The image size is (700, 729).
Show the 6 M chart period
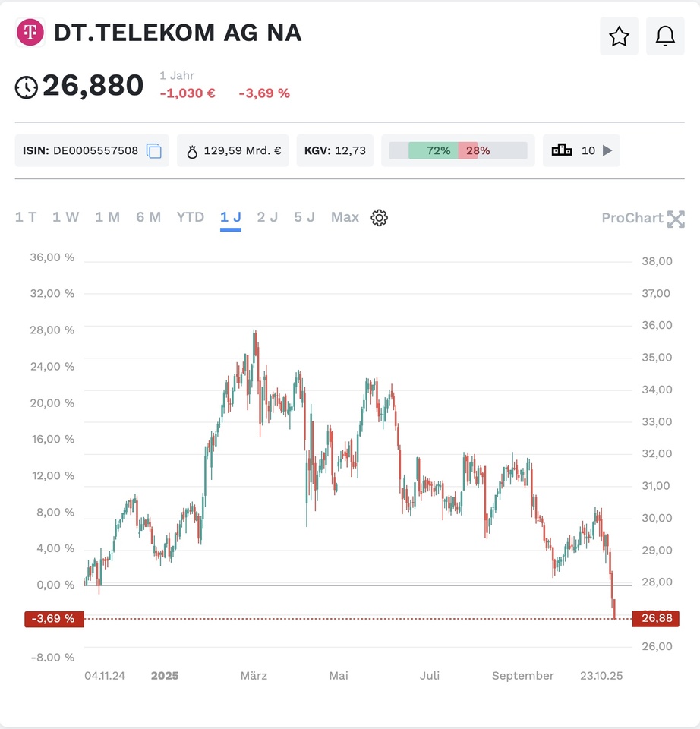[149, 217]
